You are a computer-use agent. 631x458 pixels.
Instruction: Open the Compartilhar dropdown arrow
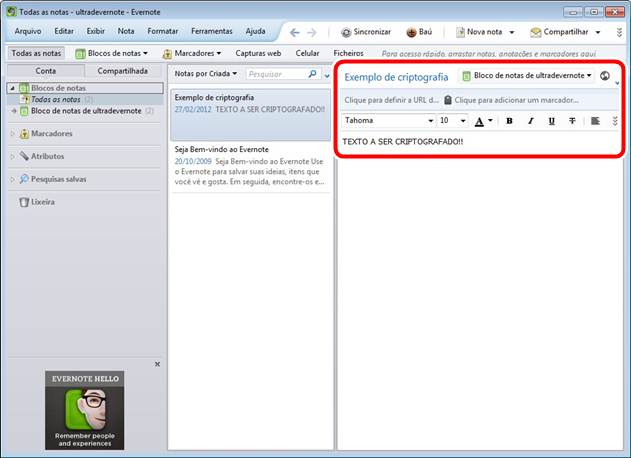pos(598,32)
